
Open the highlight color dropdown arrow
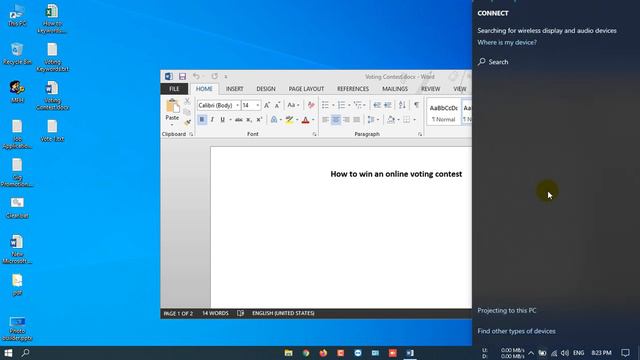pyautogui.click(x=297, y=120)
